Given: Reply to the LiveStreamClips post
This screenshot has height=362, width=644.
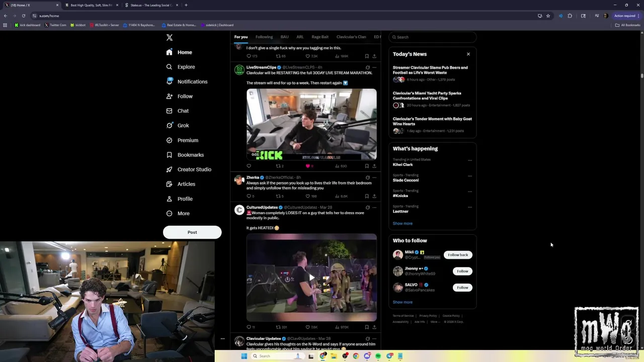Looking at the screenshot, I should pos(249,166).
